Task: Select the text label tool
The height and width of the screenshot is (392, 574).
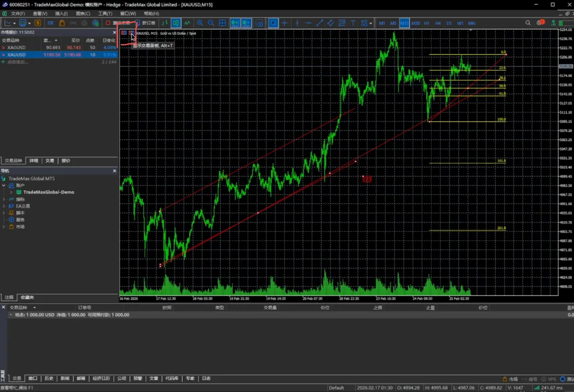Action: (353, 23)
